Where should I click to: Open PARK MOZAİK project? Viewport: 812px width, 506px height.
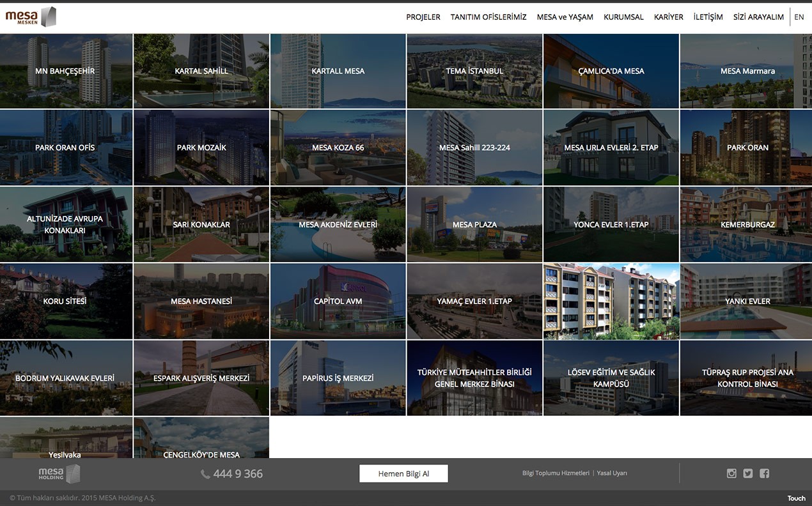201,148
